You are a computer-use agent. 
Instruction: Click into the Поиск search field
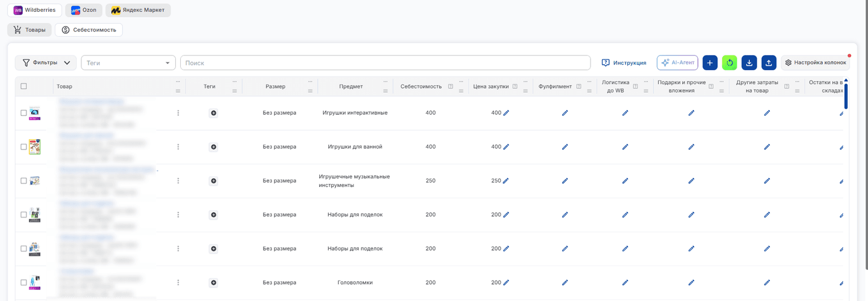385,63
